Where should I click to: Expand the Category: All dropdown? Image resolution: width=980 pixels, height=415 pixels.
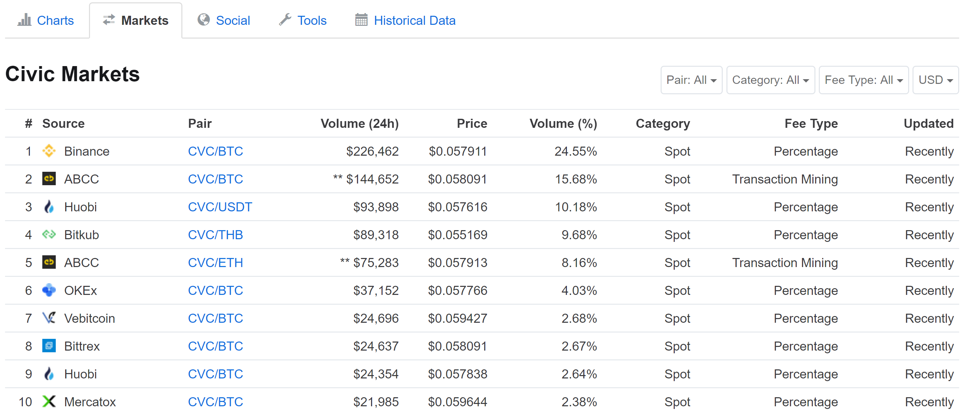(770, 80)
